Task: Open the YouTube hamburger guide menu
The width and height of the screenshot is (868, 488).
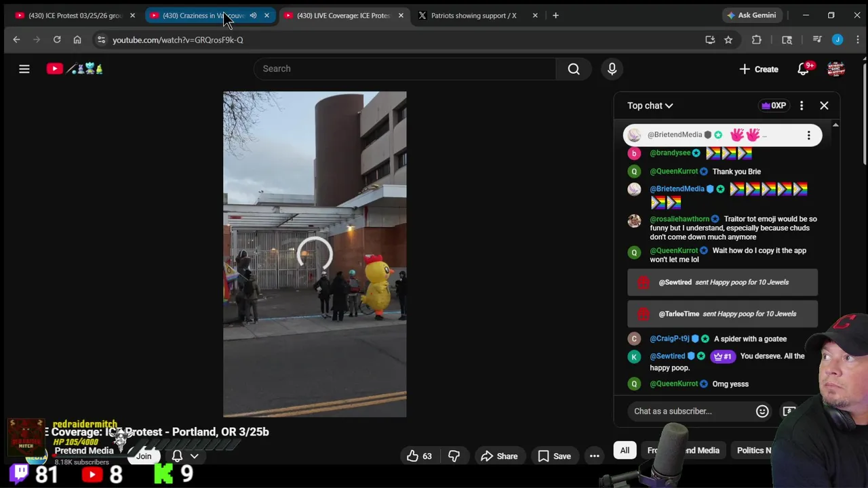Action: click(x=24, y=68)
